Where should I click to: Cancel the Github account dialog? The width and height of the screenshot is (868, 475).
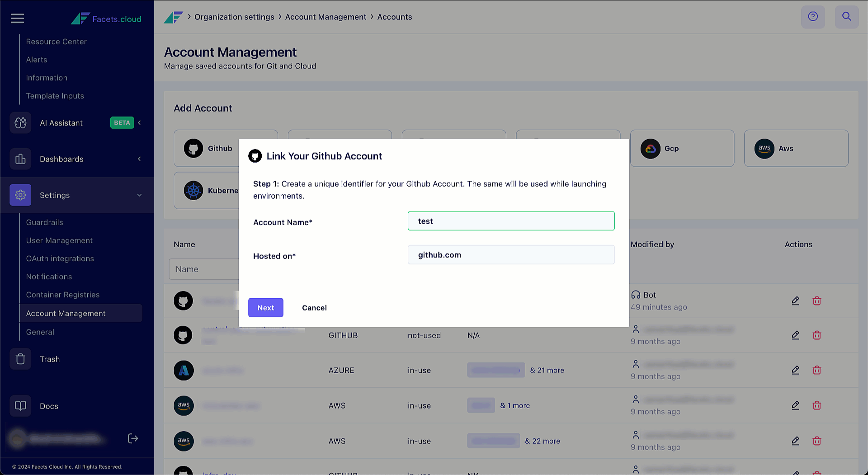point(314,308)
